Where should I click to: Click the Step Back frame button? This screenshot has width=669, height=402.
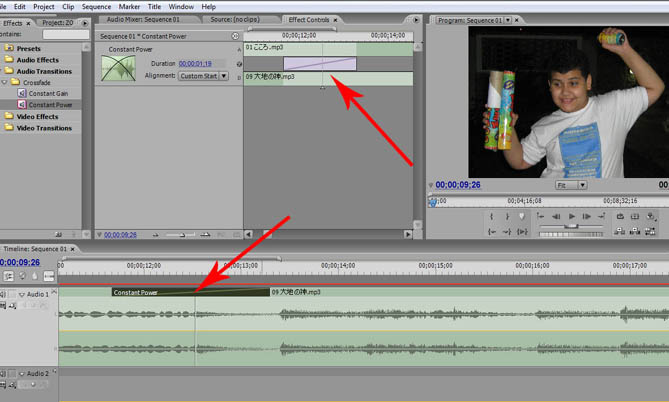click(555, 216)
